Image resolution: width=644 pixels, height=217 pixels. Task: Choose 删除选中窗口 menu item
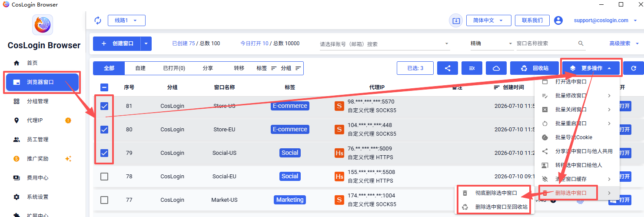pos(577,193)
